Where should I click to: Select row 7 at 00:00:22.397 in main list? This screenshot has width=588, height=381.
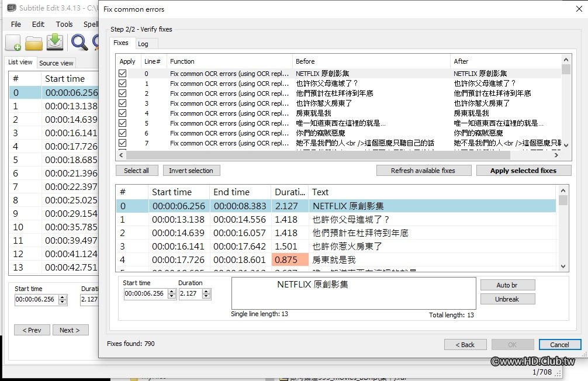pos(54,187)
